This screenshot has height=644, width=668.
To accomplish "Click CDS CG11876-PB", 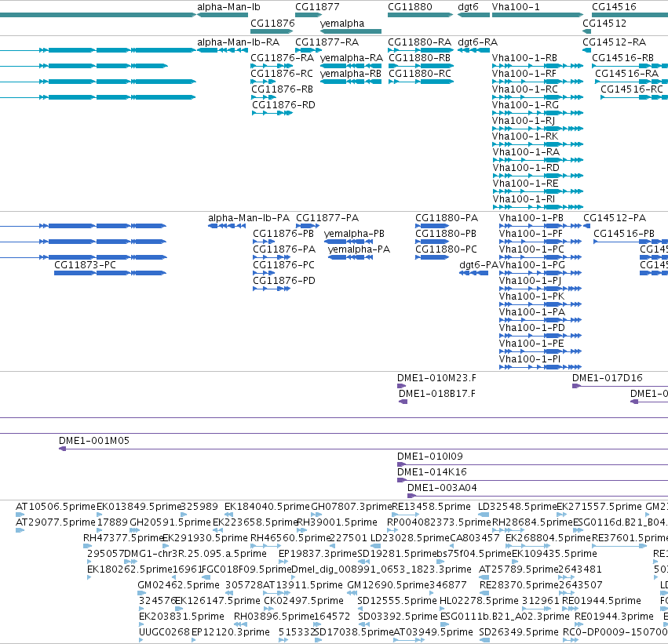I will click(283, 234).
